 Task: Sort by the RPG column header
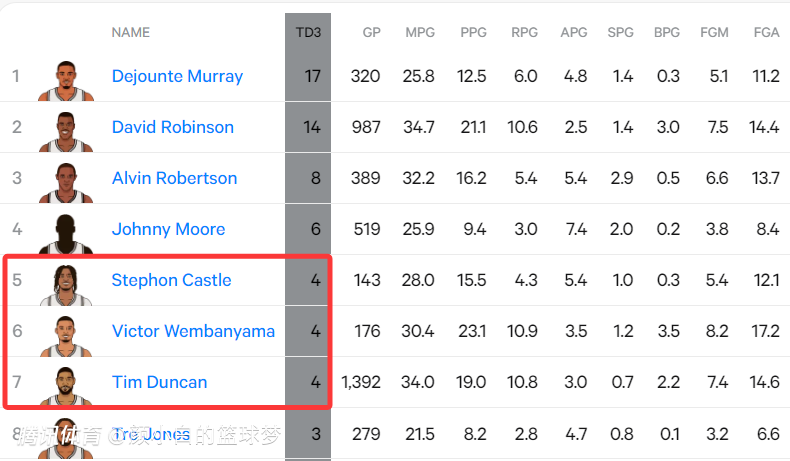tap(524, 32)
